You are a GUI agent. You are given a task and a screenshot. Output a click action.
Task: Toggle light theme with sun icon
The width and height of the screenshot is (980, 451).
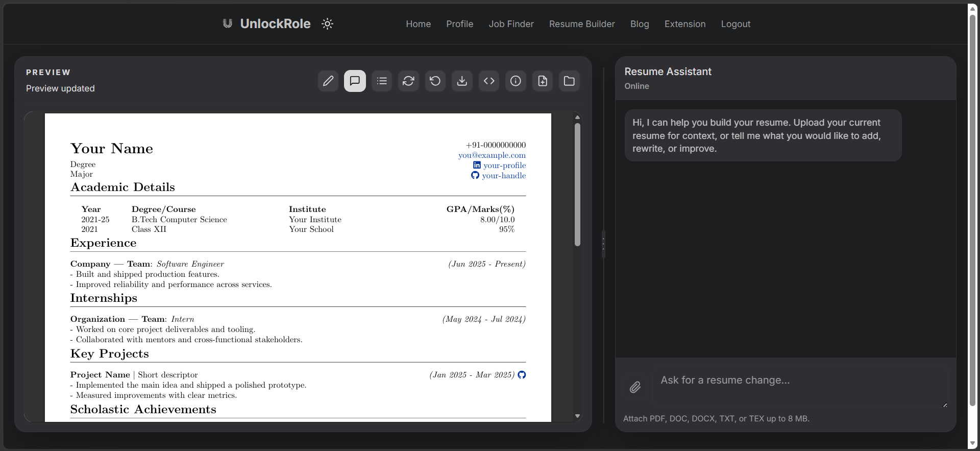[x=328, y=23]
